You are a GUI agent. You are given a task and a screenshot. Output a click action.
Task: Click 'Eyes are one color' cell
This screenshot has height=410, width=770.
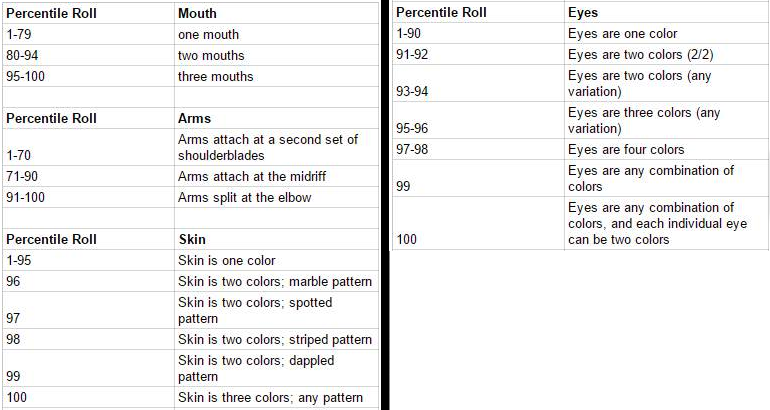[x=666, y=33]
